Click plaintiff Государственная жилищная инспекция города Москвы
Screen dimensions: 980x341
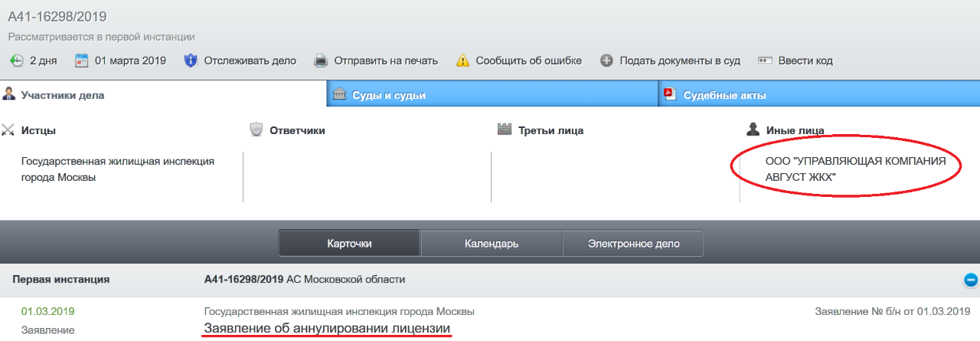[117, 169]
